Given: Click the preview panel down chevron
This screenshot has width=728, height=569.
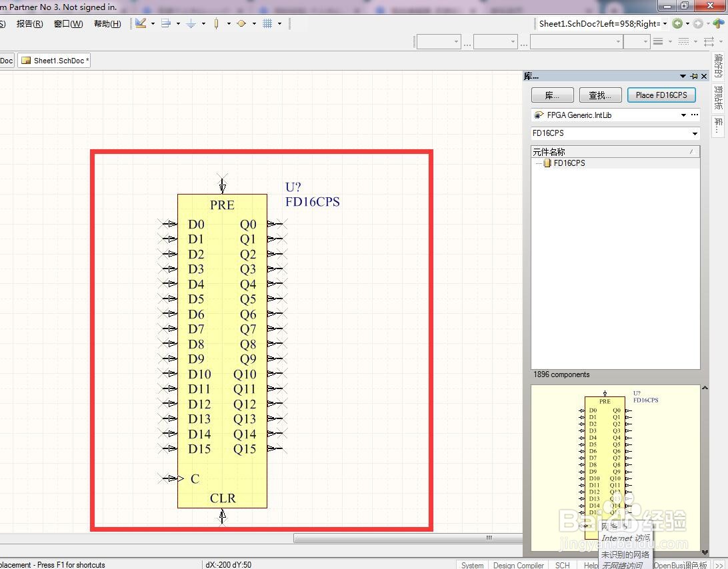Looking at the screenshot, I should [x=705, y=552].
